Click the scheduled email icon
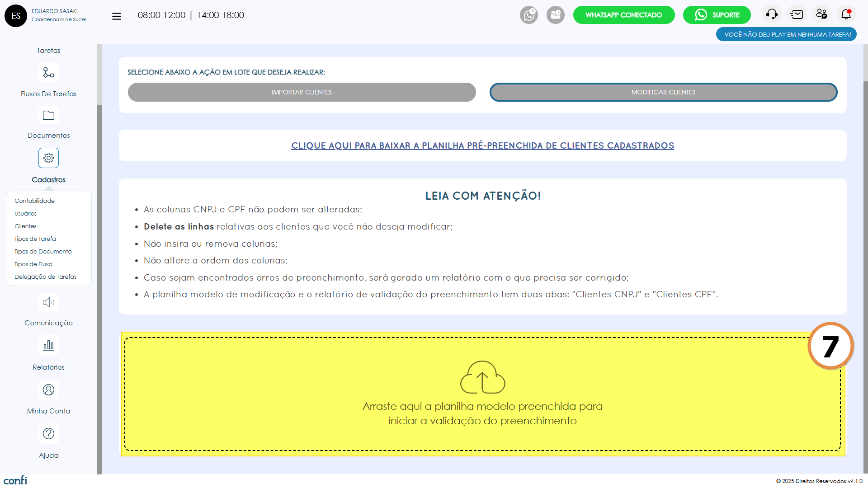This screenshot has width=868, height=488. [x=555, y=15]
